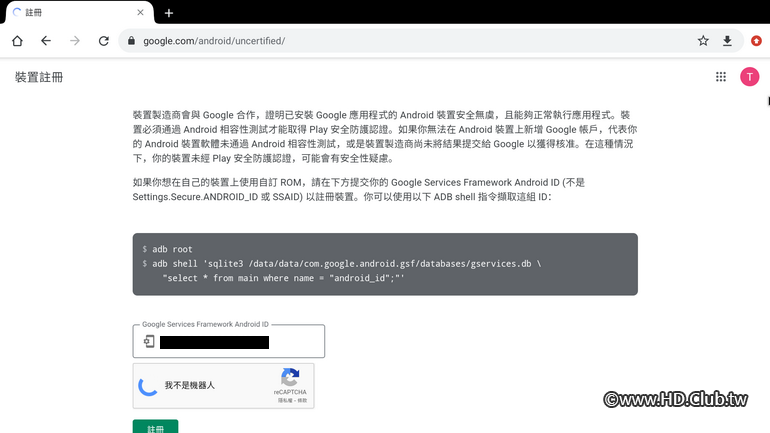Click the select from main query text
This screenshot has width=770, height=433.
pyautogui.click(x=283, y=278)
